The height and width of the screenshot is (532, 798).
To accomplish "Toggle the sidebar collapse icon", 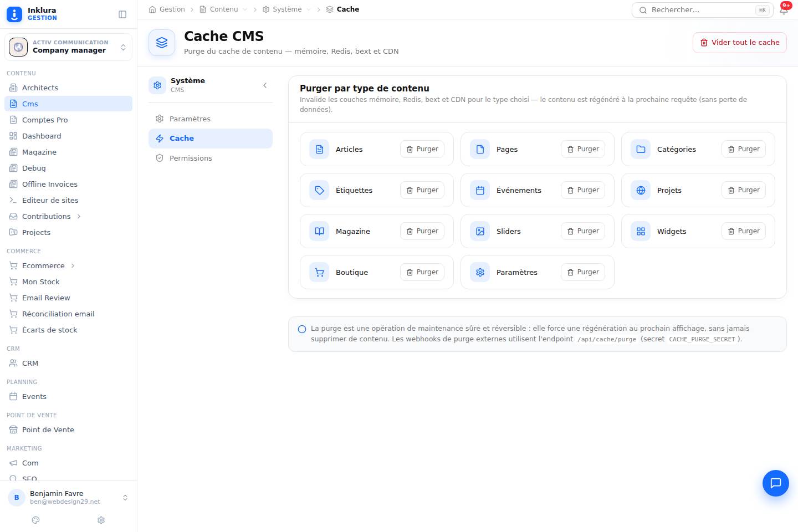I will point(122,14).
